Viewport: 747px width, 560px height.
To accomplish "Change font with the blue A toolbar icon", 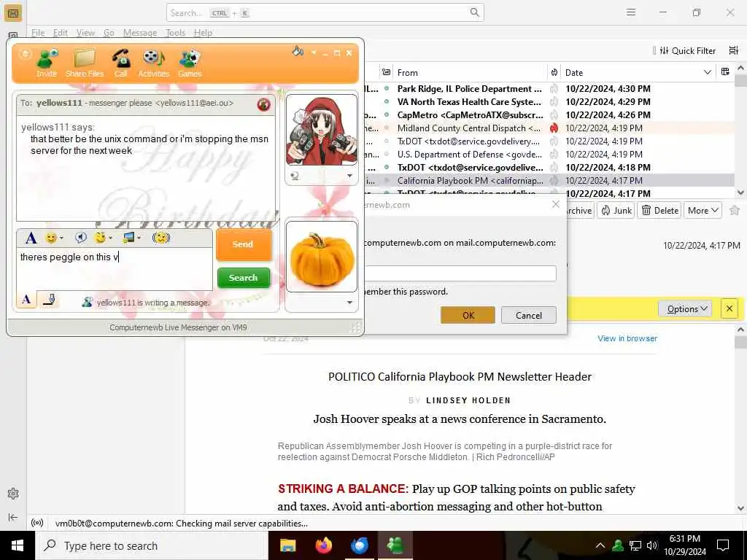I will pos(31,237).
